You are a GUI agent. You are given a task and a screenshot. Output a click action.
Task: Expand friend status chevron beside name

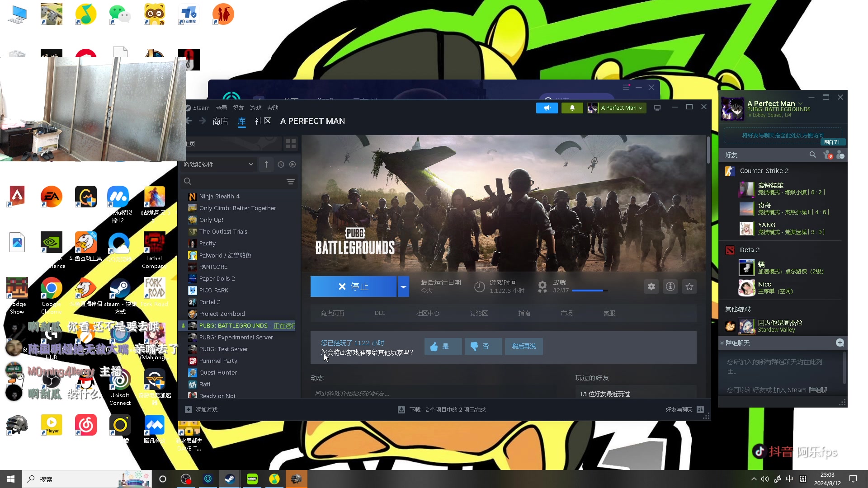pyautogui.click(x=801, y=103)
